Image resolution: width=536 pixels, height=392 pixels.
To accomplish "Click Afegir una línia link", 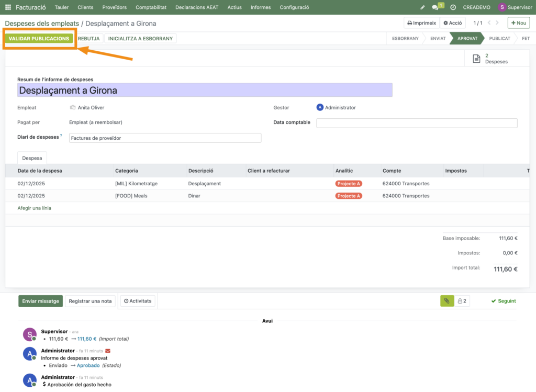I will [x=35, y=208].
